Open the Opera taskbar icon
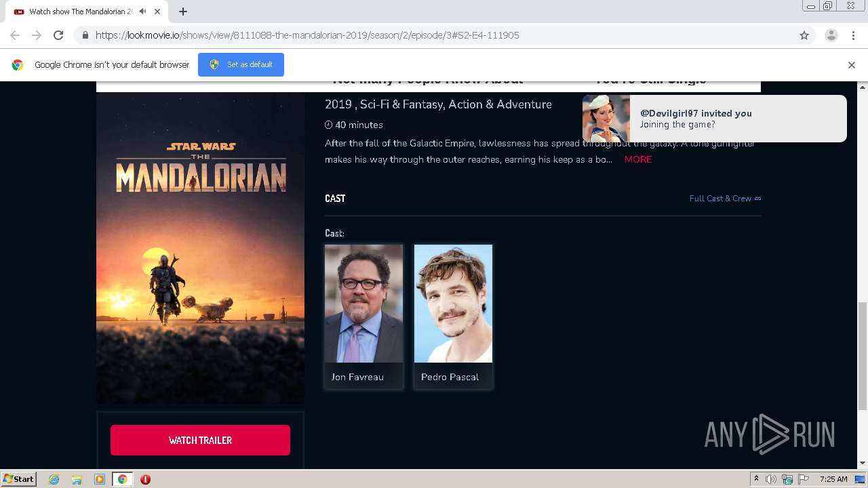Viewport: 868px width, 488px height. coord(145,479)
